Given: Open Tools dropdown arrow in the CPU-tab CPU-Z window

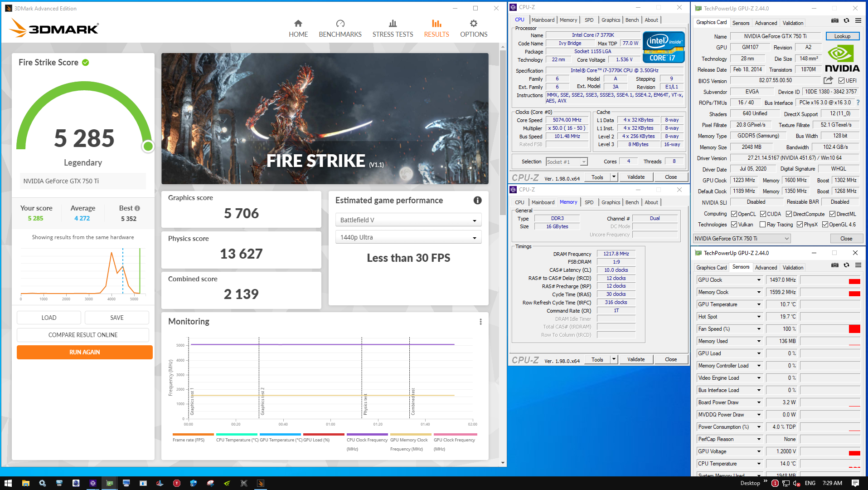Looking at the screenshot, I should click(x=614, y=177).
